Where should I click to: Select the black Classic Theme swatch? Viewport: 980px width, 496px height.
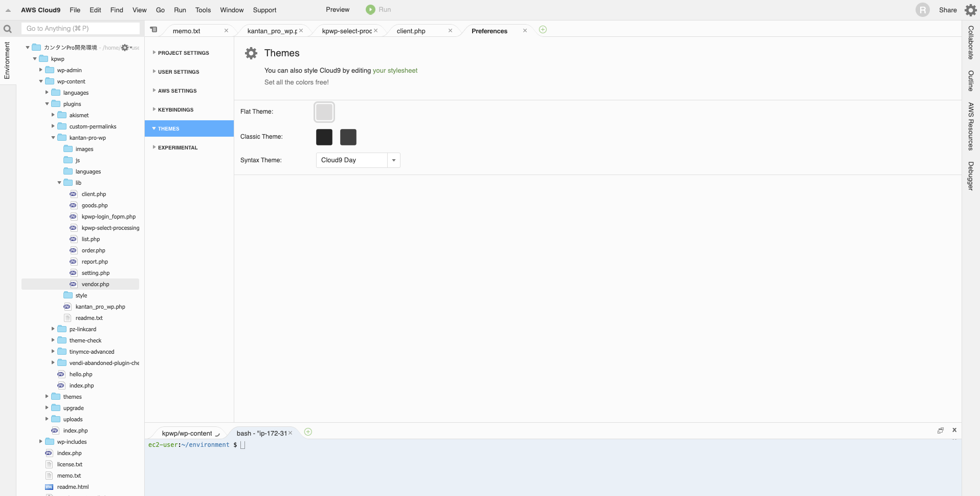coord(324,137)
